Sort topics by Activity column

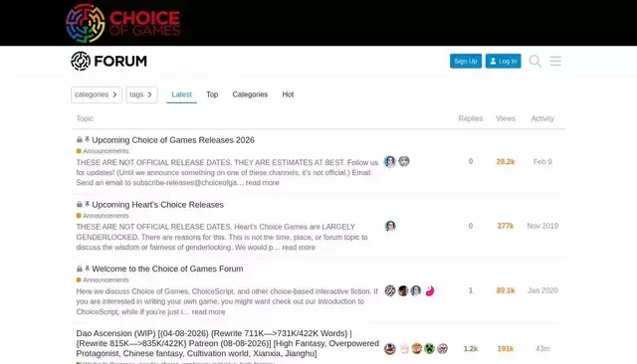coord(542,118)
